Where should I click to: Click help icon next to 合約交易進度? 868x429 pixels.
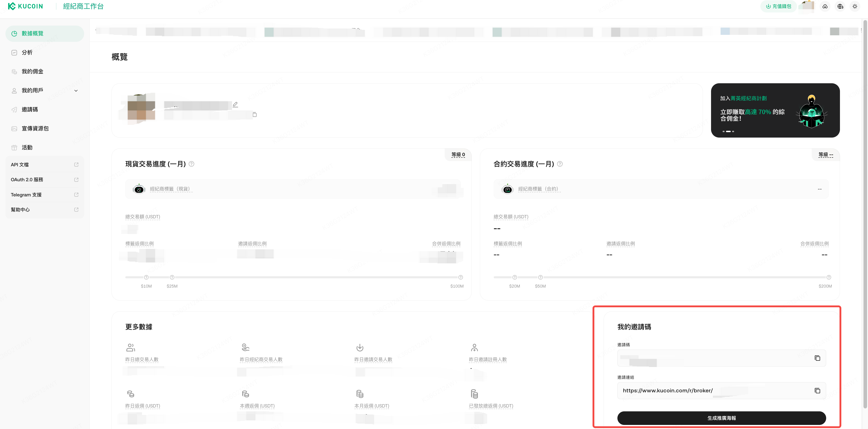click(560, 164)
